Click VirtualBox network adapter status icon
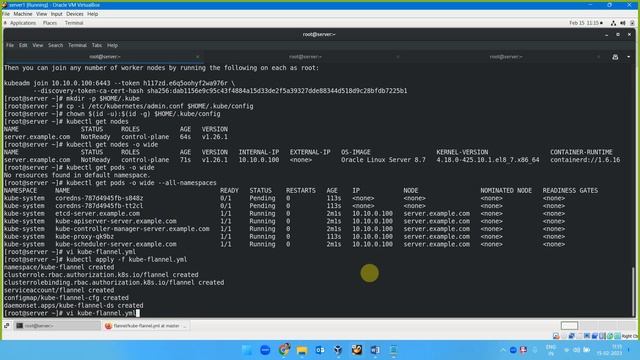The height and width of the screenshot is (360, 640). click(571, 336)
